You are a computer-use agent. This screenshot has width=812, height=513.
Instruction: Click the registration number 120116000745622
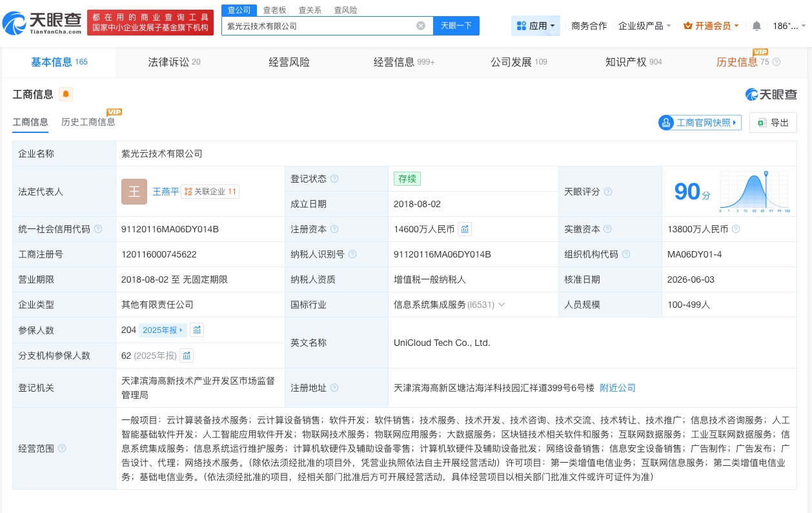(159, 254)
